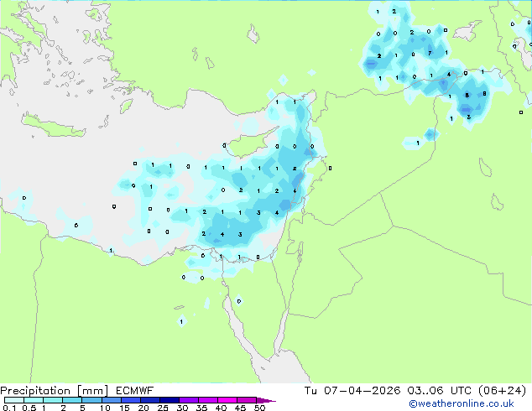This screenshot has height=411, width=532.
Task: Click the "(06+24)" forecast offset text
Action: point(503,391)
